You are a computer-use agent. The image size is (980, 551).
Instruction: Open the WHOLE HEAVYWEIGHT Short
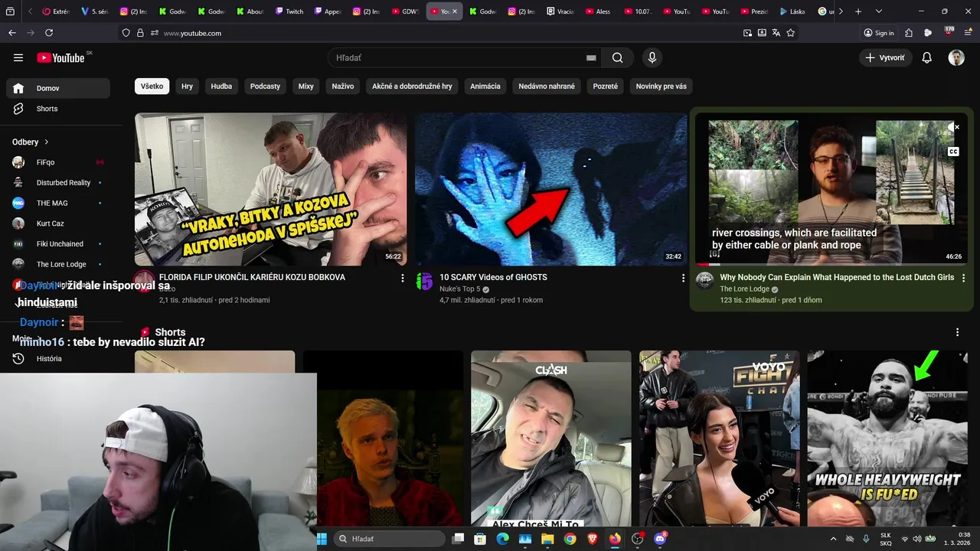click(x=887, y=439)
